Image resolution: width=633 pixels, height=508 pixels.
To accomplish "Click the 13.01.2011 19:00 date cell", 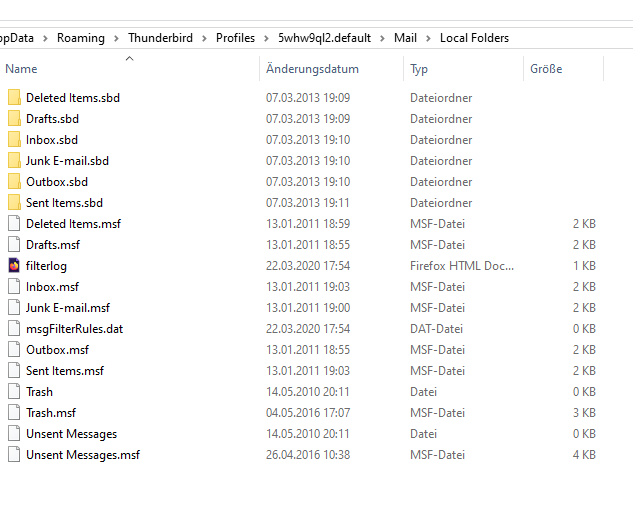I will [308, 308].
